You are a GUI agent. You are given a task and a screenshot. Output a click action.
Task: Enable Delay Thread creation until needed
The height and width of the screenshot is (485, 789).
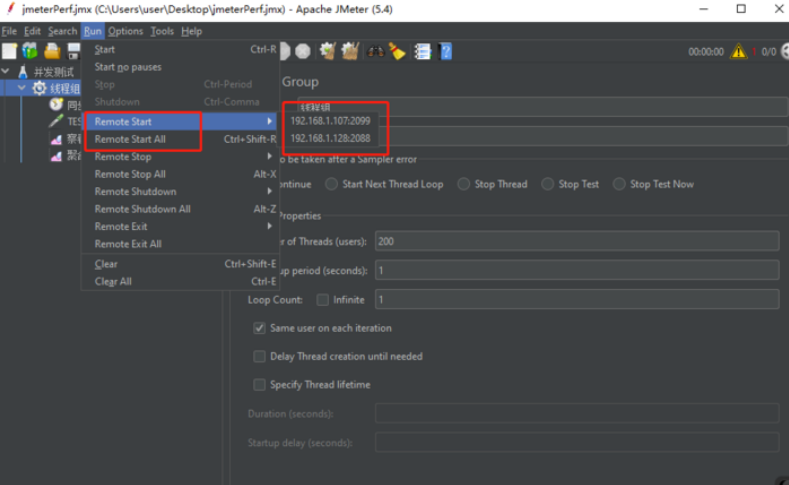pyautogui.click(x=259, y=356)
